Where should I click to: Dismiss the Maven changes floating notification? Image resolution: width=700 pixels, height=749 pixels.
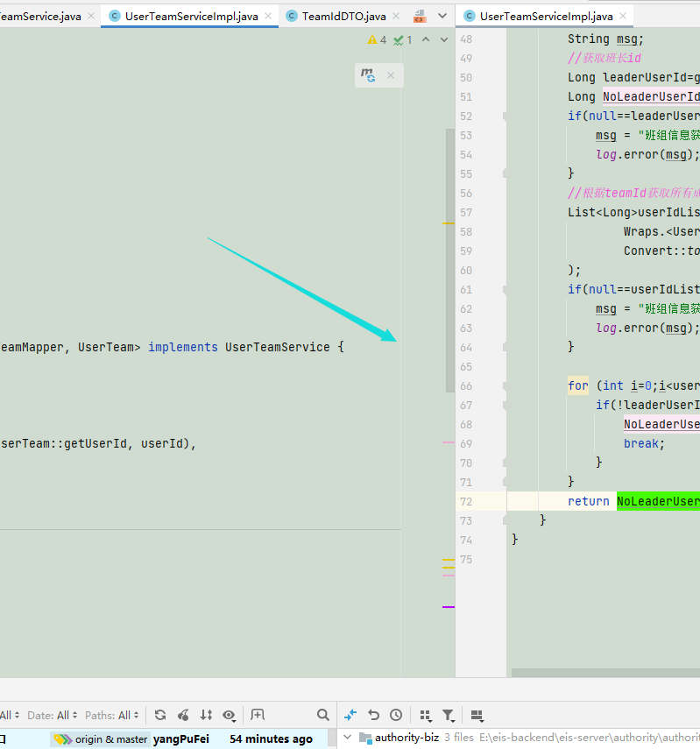coord(391,75)
